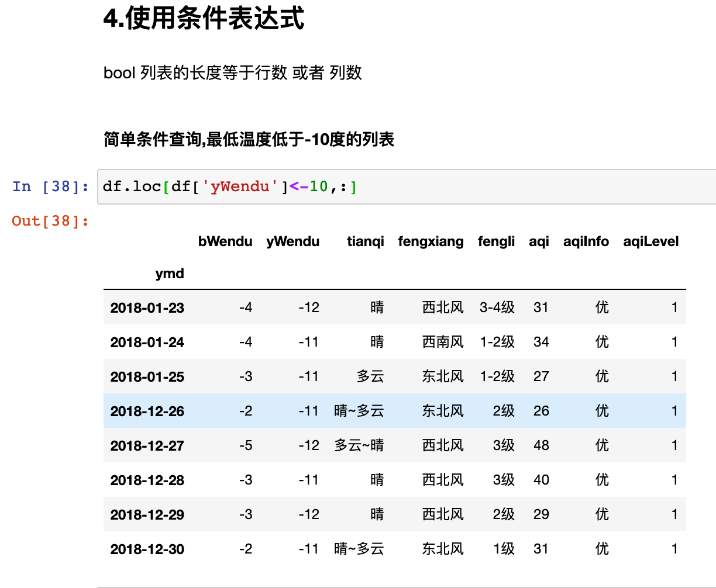This screenshot has height=588, width=716.
Task: Click the bool 列表 description paragraph
Action: [233, 73]
